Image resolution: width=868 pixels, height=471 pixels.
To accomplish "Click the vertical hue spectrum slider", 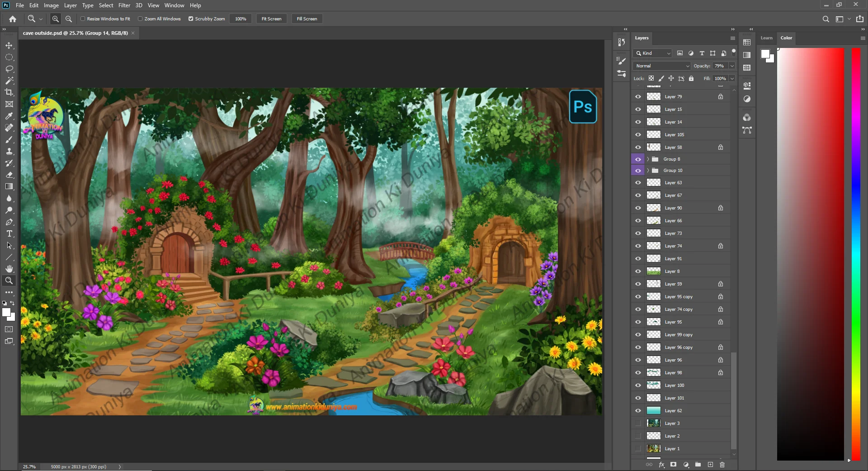I will [x=856, y=253].
